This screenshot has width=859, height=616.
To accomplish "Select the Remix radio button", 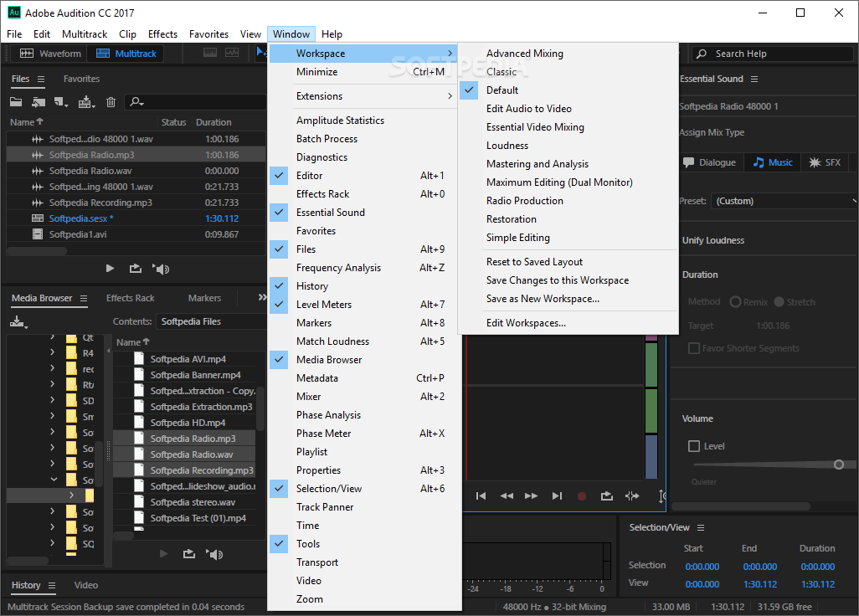I will [735, 302].
